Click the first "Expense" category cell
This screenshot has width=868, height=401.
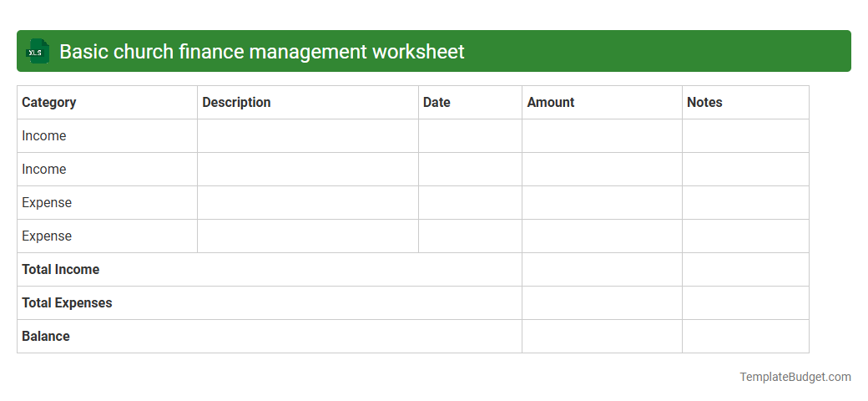tap(108, 203)
